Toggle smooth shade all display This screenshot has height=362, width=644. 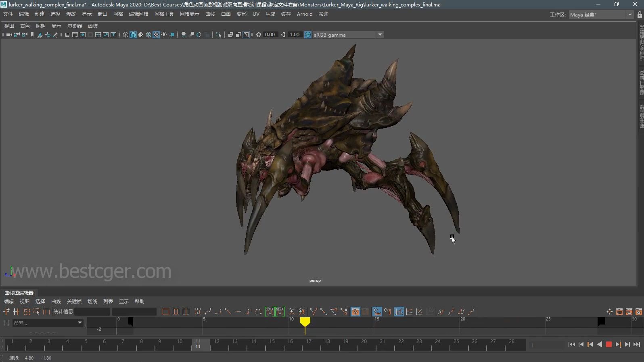coord(133,35)
